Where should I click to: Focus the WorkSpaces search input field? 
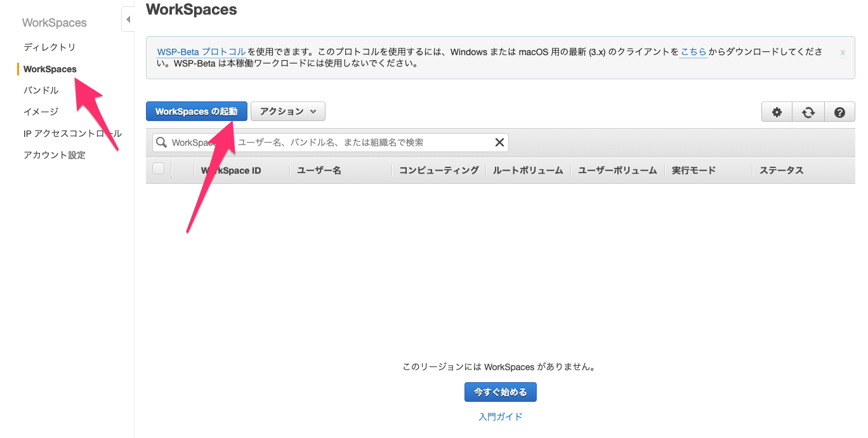[331, 143]
